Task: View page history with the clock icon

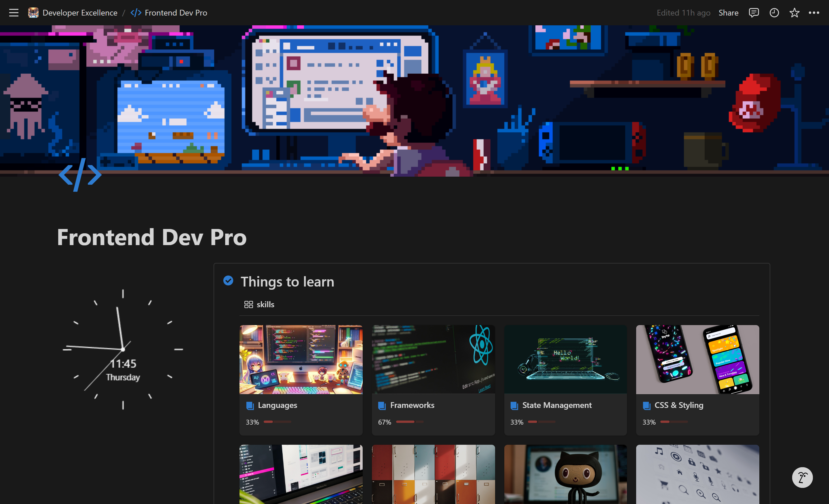Action: pyautogui.click(x=774, y=13)
